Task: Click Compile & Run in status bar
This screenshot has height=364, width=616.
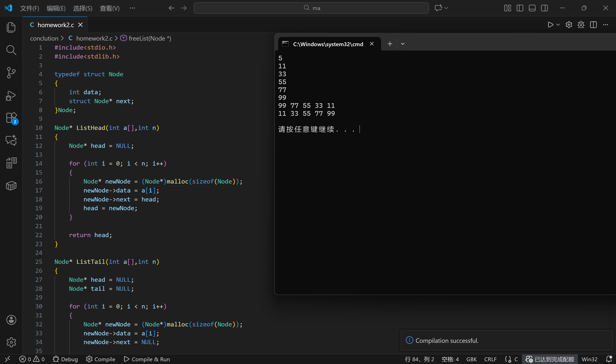Action: pyautogui.click(x=147, y=359)
